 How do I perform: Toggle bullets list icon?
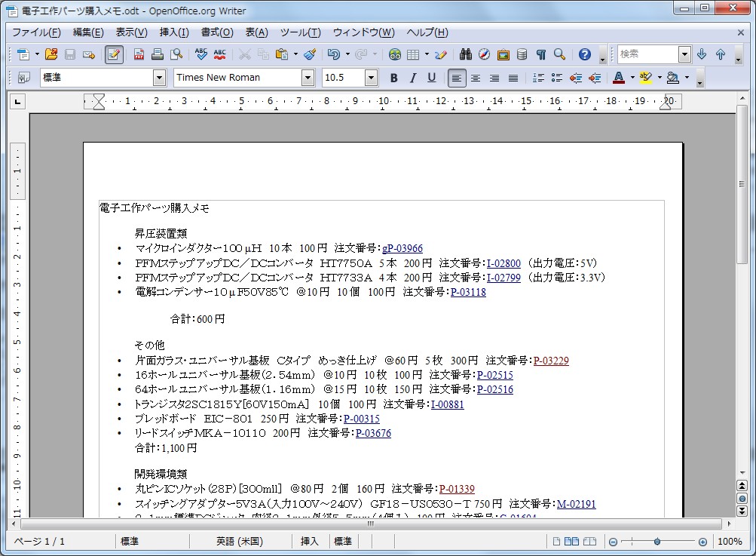pos(557,78)
